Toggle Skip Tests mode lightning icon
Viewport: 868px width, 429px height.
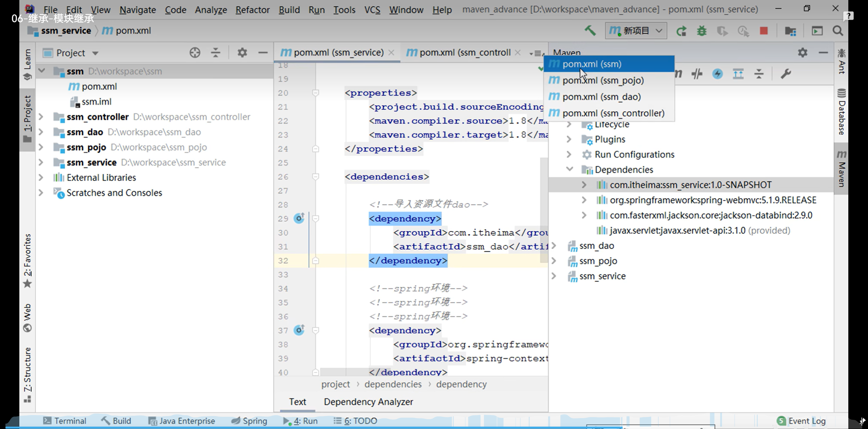point(717,74)
